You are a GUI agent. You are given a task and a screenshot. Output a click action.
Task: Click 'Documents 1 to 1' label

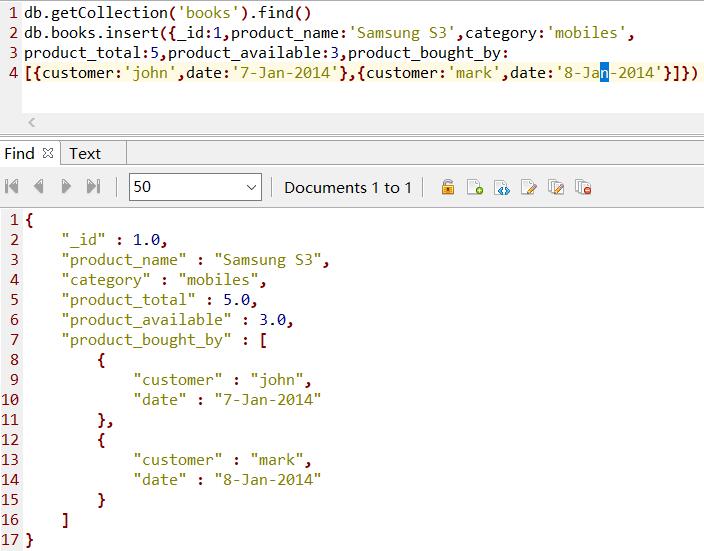click(x=348, y=187)
